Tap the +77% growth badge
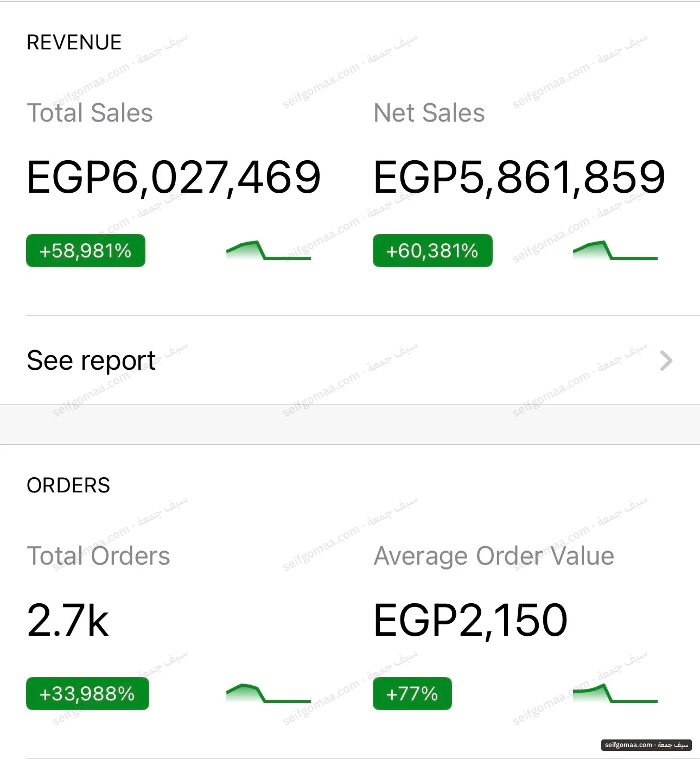Image resolution: width=700 pixels, height=759 pixels. tap(412, 694)
